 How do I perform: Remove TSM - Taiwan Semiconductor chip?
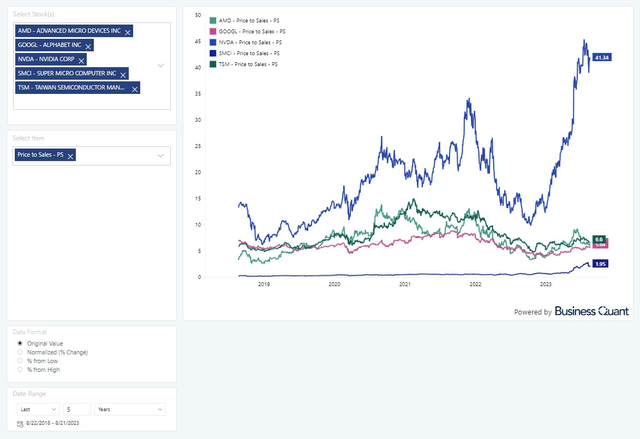click(133, 88)
